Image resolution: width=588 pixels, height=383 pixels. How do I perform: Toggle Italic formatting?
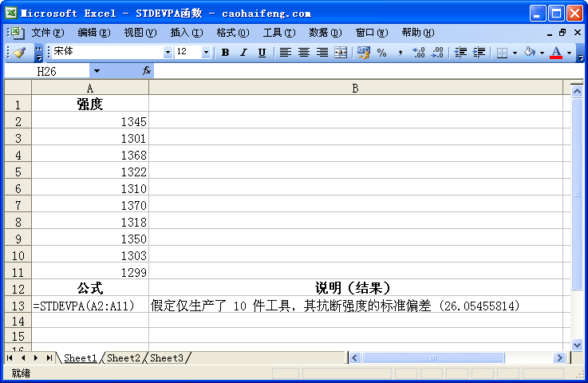coord(244,53)
